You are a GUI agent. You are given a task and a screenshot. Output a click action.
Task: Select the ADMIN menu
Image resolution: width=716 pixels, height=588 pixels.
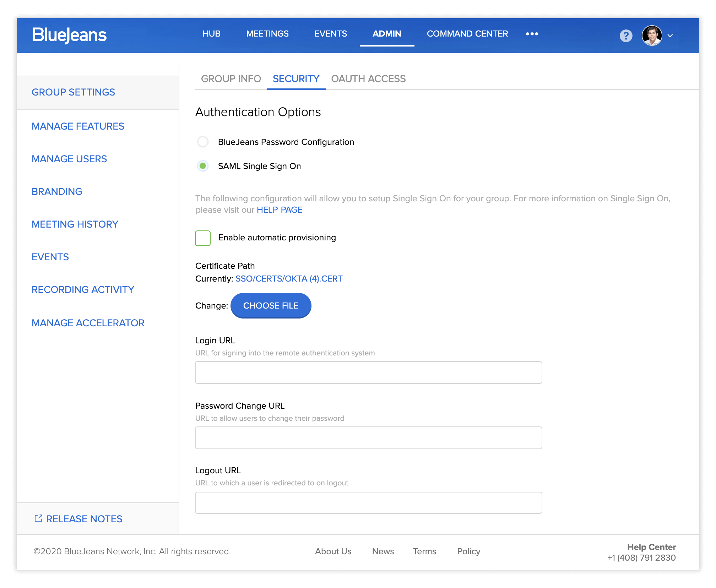coord(387,34)
